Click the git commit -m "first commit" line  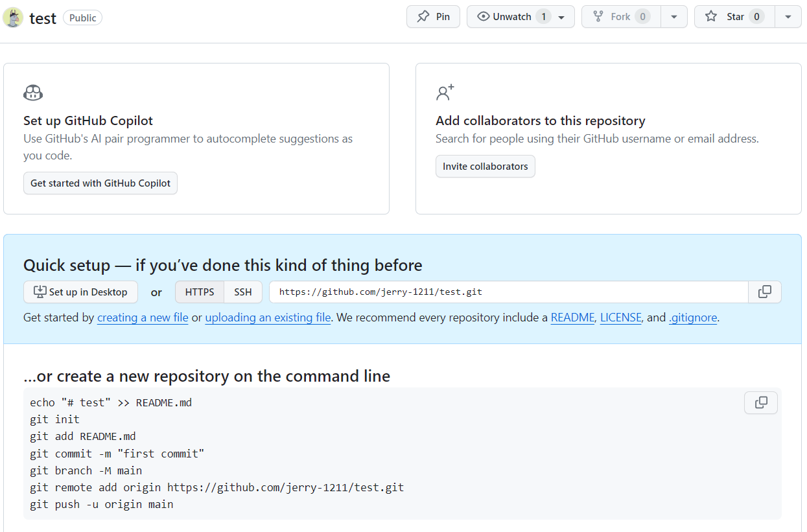(117, 454)
